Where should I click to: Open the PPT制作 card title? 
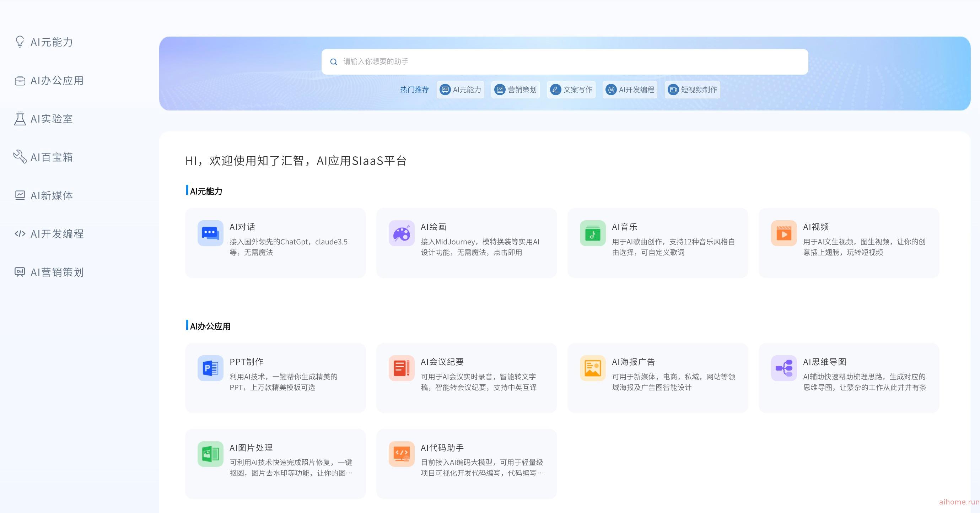pyautogui.click(x=247, y=362)
